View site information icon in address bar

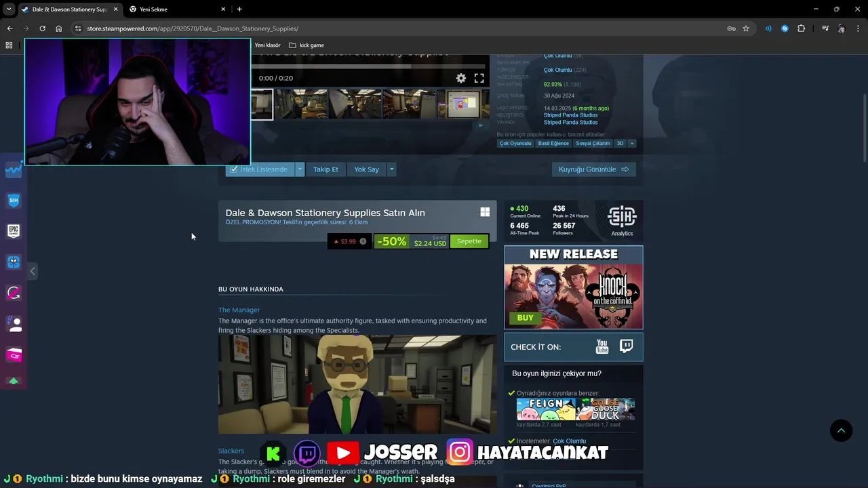click(x=78, y=28)
